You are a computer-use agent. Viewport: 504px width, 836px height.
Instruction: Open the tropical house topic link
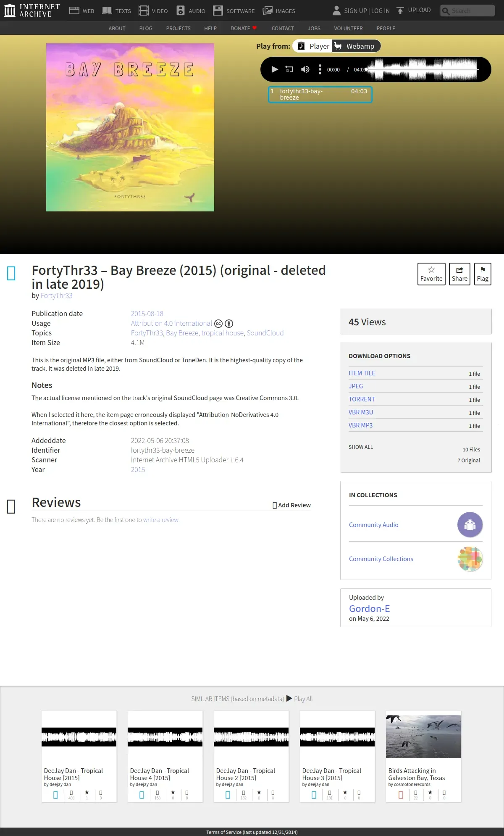point(222,333)
